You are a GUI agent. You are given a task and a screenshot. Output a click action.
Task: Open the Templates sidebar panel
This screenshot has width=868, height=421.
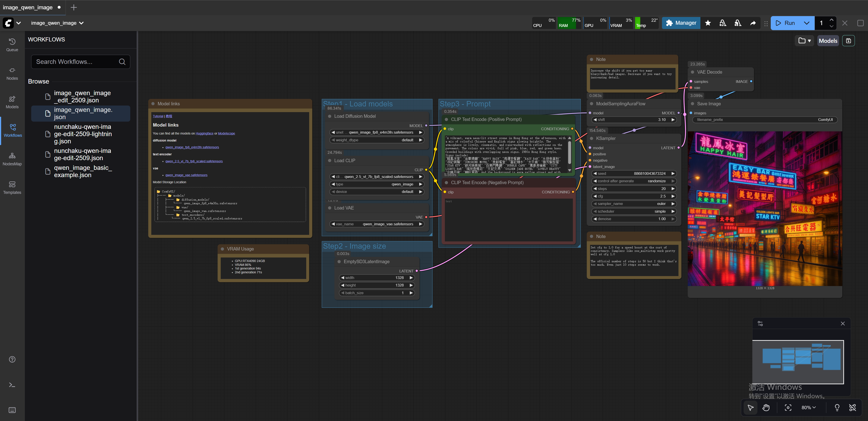pos(12,188)
